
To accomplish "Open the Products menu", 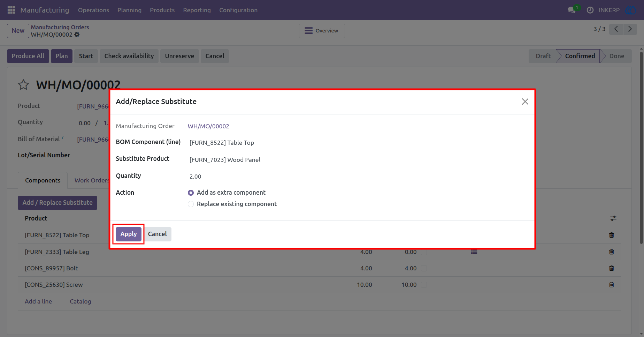I will tap(162, 10).
